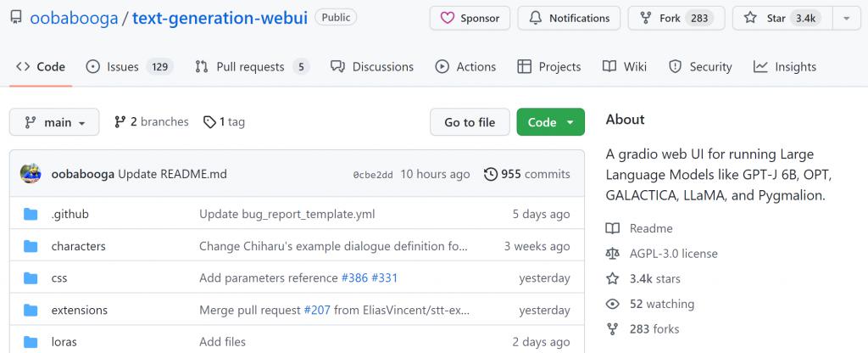Open issue #331 link

click(x=384, y=278)
